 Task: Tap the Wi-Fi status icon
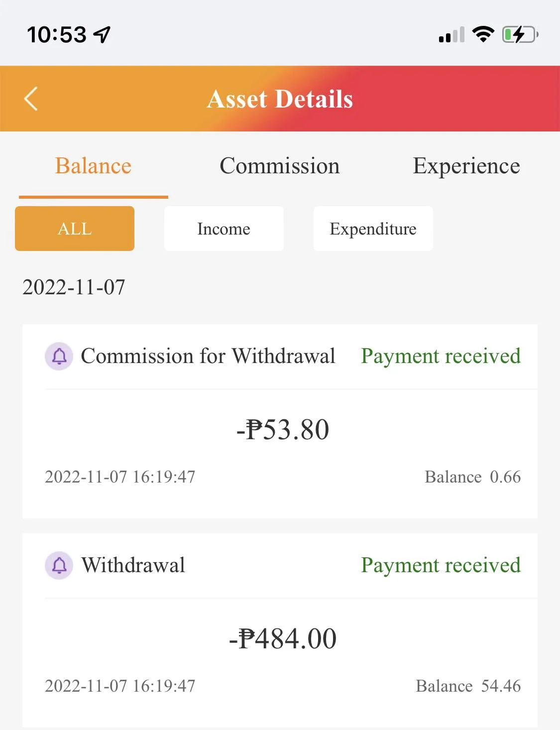point(482,34)
